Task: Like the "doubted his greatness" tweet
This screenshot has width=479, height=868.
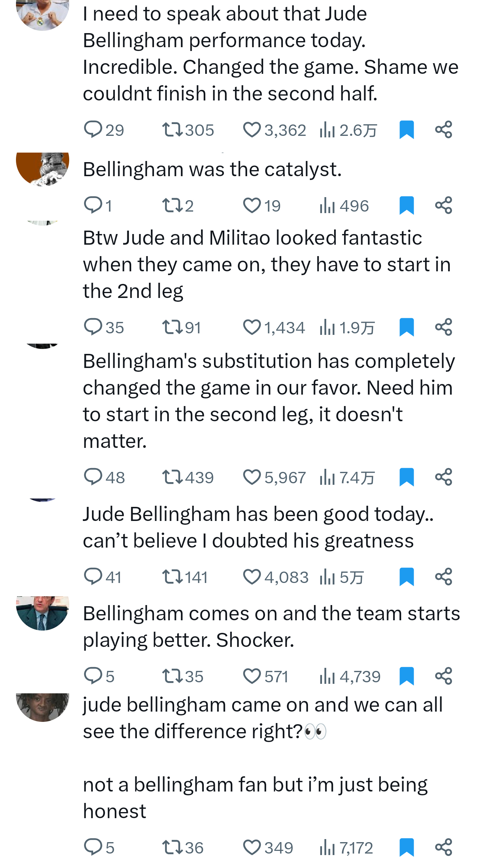Action: tap(252, 577)
